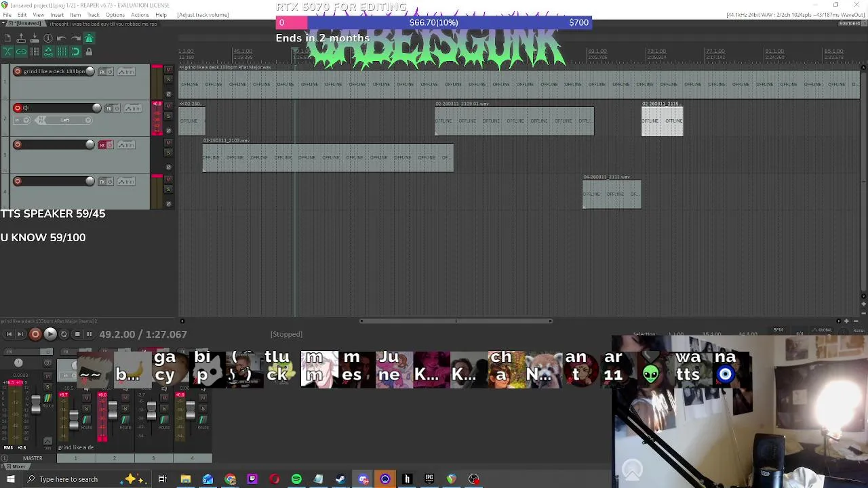The height and width of the screenshot is (488, 868).
Task: Open track 2 input 'Left' dropdown
Action: click(x=65, y=121)
